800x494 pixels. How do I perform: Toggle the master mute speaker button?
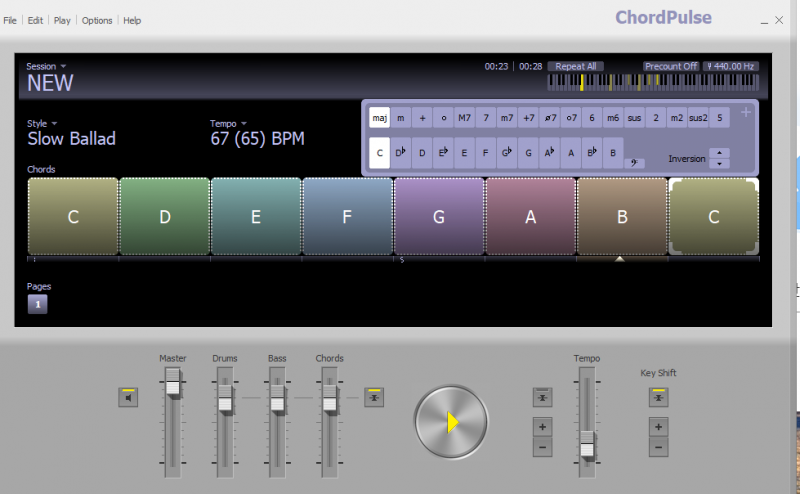click(x=128, y=397)
